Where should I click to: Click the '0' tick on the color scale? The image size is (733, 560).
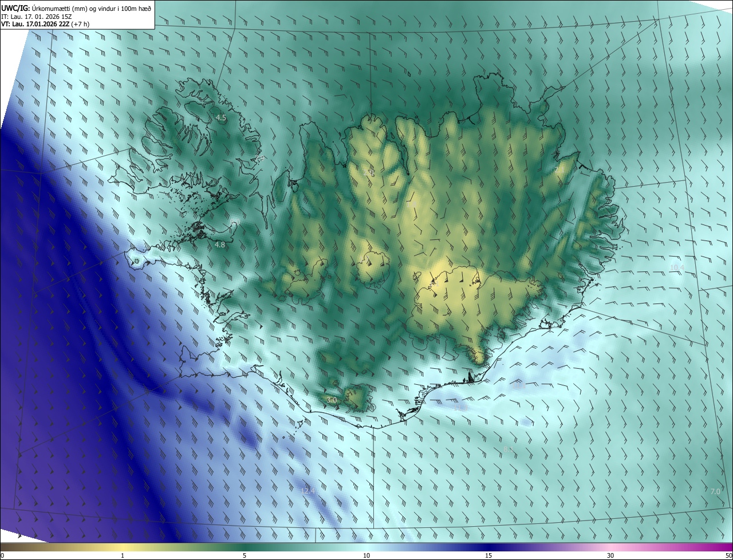2,555
